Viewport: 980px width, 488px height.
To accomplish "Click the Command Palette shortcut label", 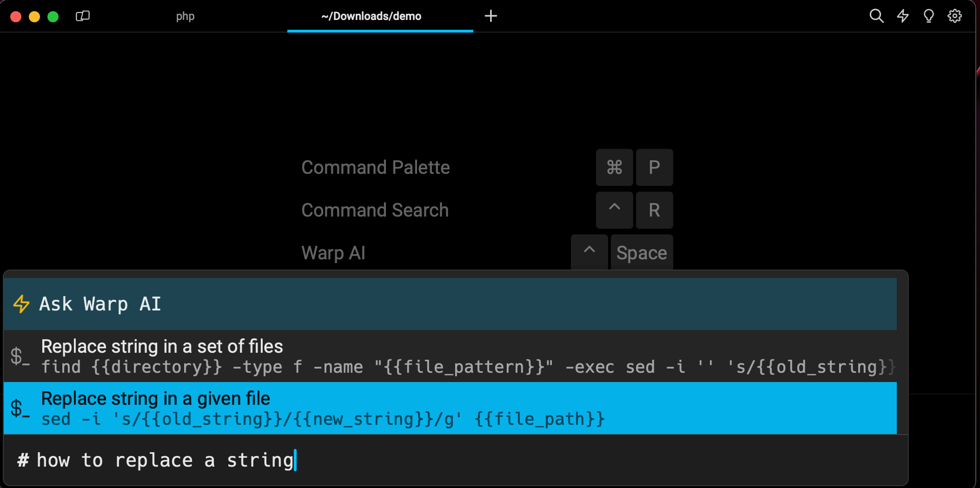I will [x=375, y=167].
